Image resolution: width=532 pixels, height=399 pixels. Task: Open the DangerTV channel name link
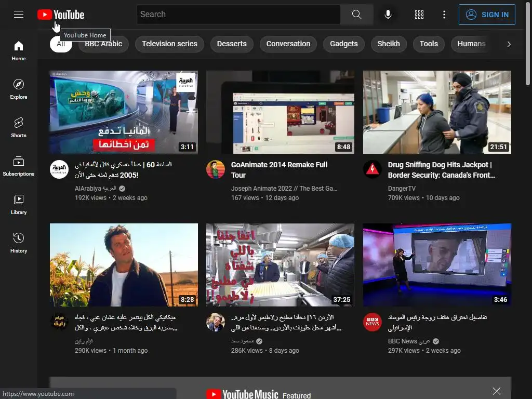[x=402, y=188]
